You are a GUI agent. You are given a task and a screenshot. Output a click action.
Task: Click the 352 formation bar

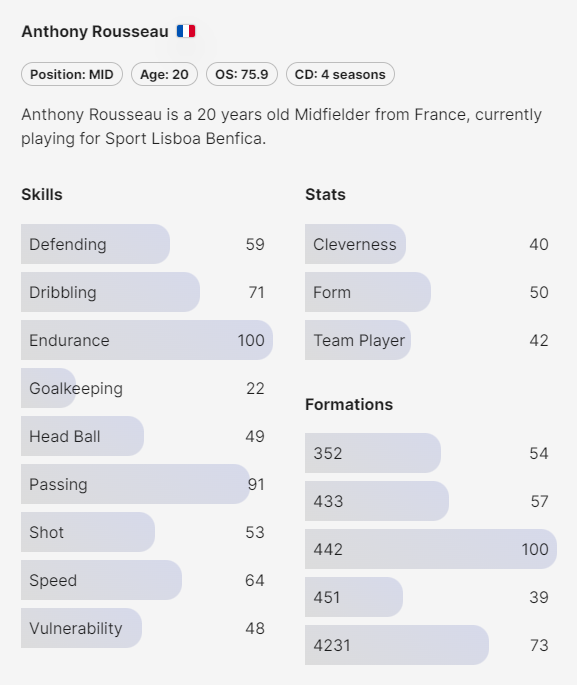coord(431,453)
